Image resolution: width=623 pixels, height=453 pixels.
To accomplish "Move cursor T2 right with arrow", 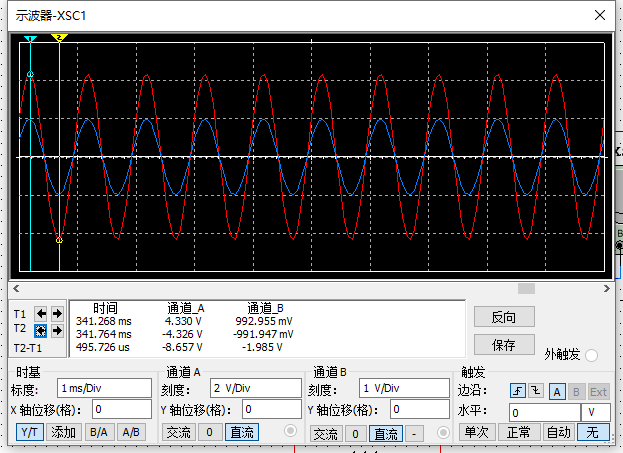I will pyautogui.click(x=57, y=331).
